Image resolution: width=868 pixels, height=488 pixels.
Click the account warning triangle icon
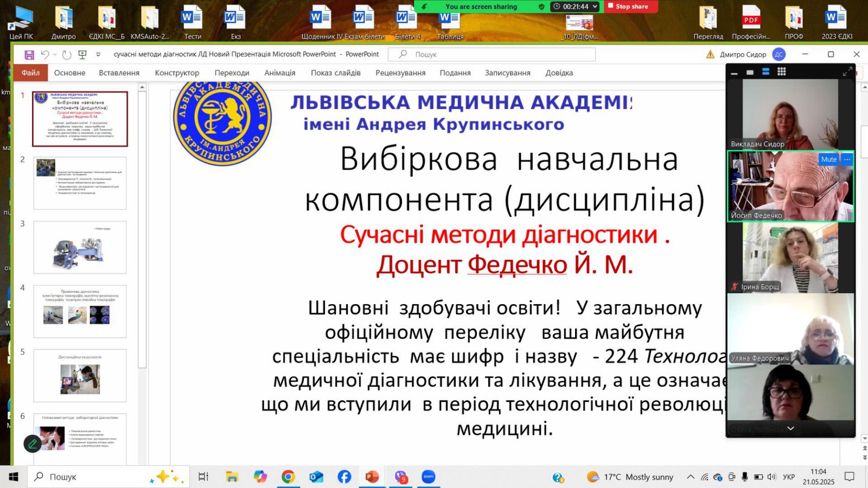point(710,54)
